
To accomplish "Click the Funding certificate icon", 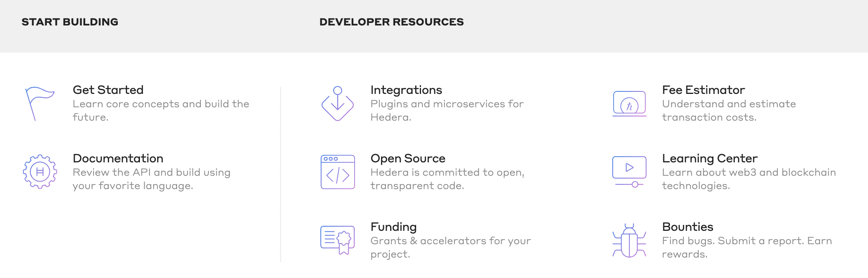I will [338, 240].
